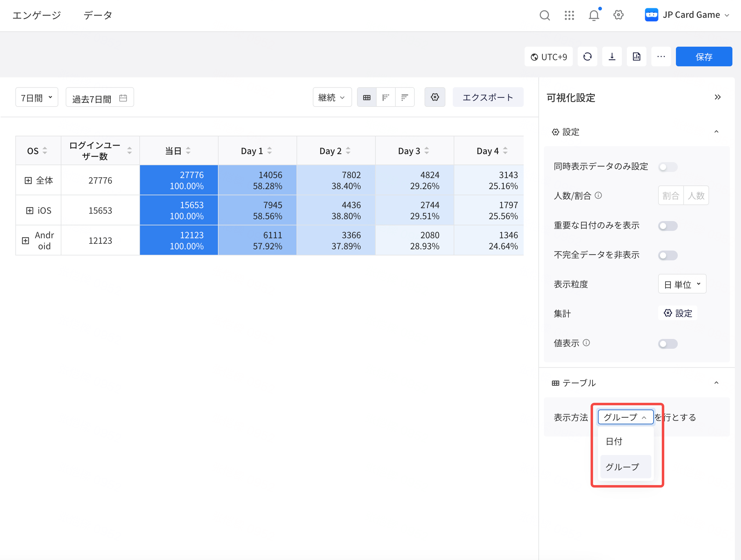Toggle 不完全データを非表示 switch
Viewport: 741px width, 560px height.
tap(668, 255)
